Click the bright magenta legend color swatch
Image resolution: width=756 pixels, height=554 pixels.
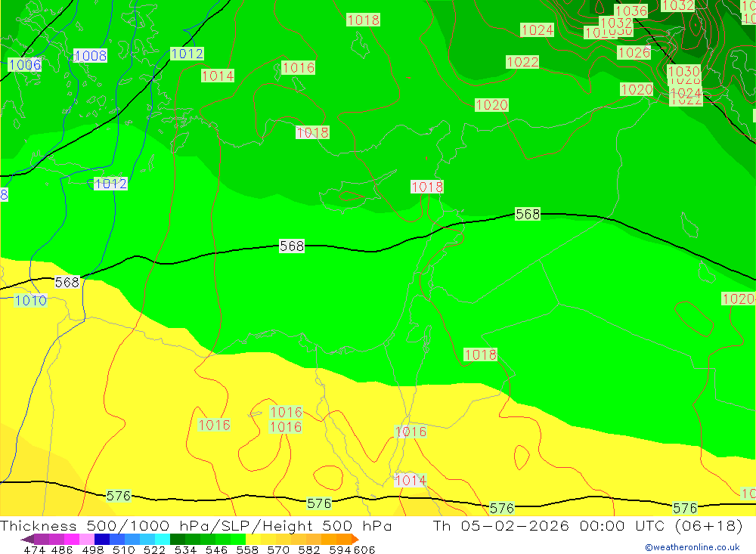(71, 539)
